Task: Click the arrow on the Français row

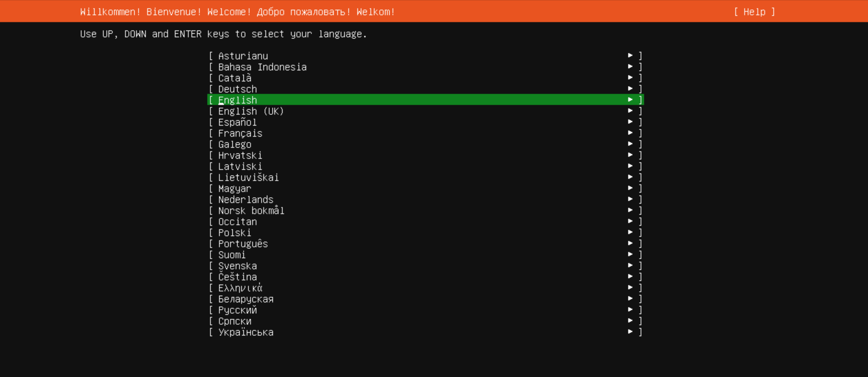Action: (630, 133)
